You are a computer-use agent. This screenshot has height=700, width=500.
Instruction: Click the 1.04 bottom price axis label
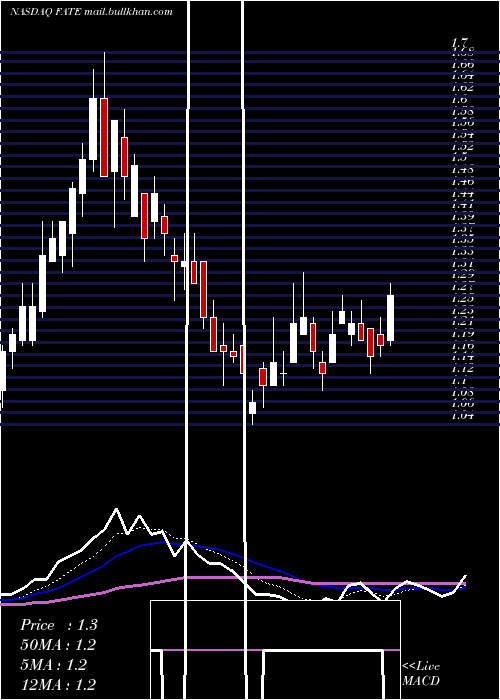click(x=462, y=416)
